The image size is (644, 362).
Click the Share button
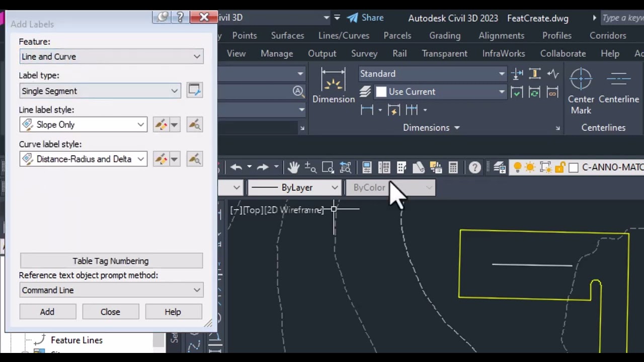tap(365, 18)
